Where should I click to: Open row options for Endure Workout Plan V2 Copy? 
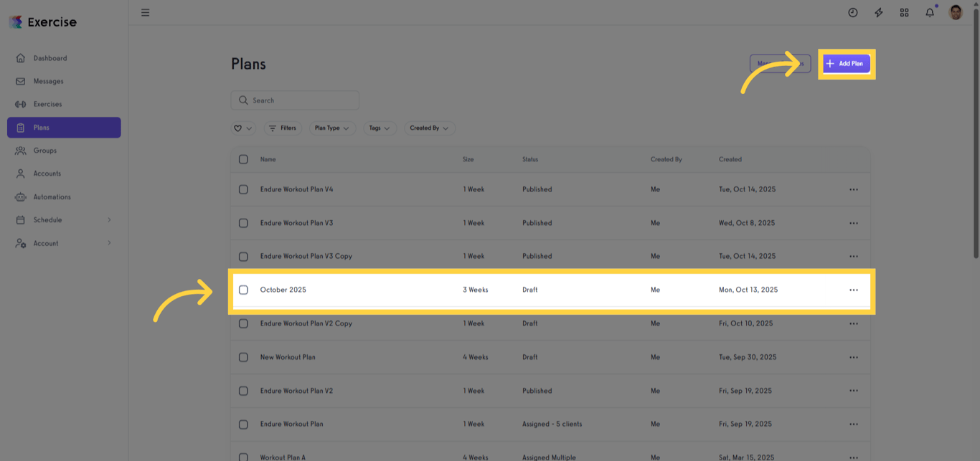point(854,323)
